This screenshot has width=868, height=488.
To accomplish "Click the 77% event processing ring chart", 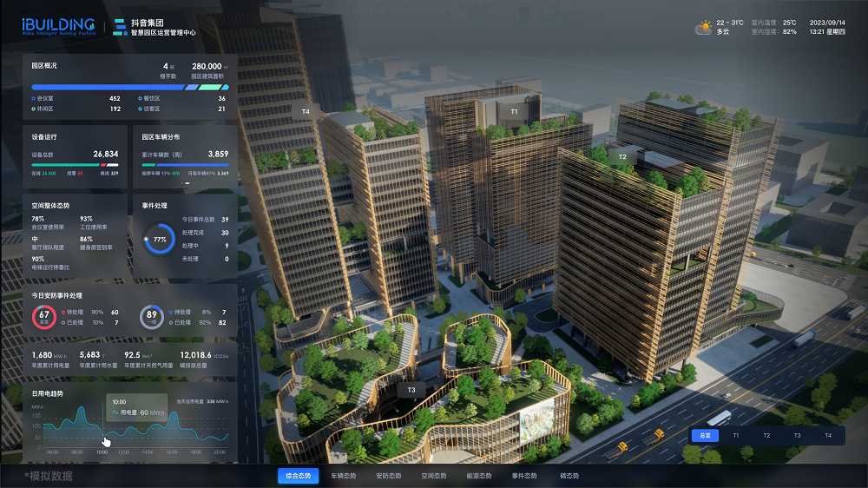I will pyautogui.click(x=159, y=239).
